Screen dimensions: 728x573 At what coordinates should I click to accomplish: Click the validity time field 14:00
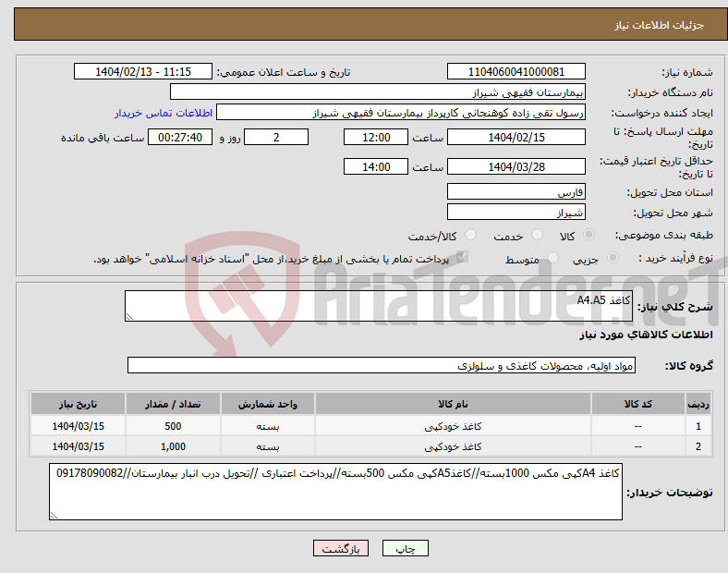click(x=376, y=166)
